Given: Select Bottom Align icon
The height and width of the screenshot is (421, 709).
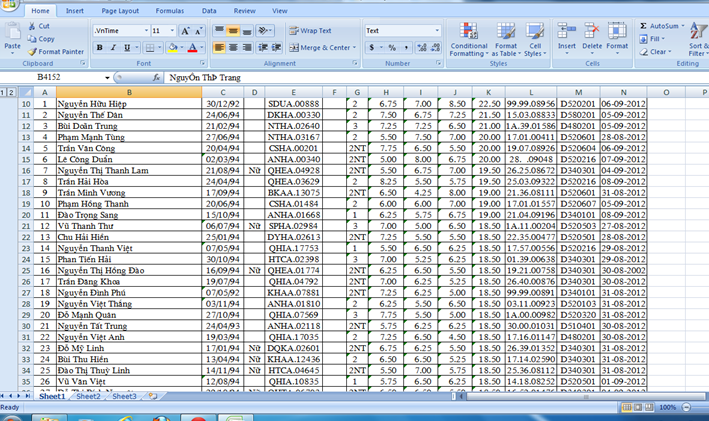Looking at the screenshot, I should click(247, 31).
